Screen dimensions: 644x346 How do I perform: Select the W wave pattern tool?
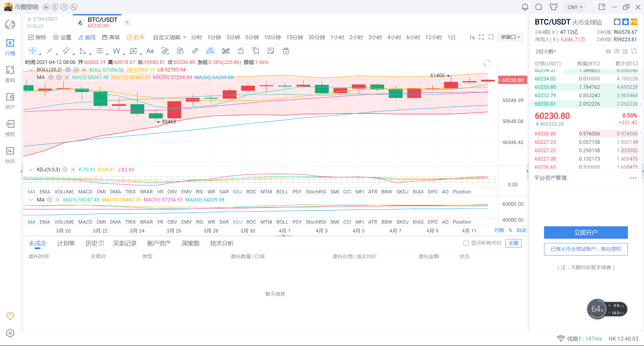[x=116, y=51]
